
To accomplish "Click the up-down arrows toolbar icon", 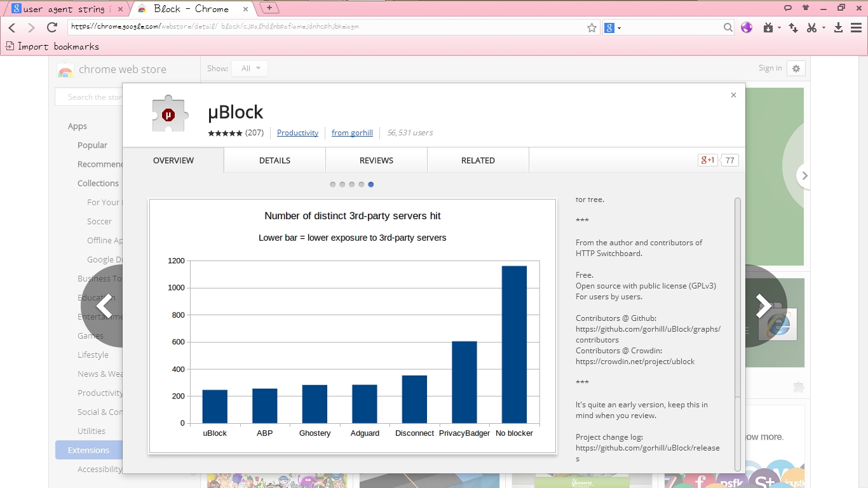I will coord(794,27).
